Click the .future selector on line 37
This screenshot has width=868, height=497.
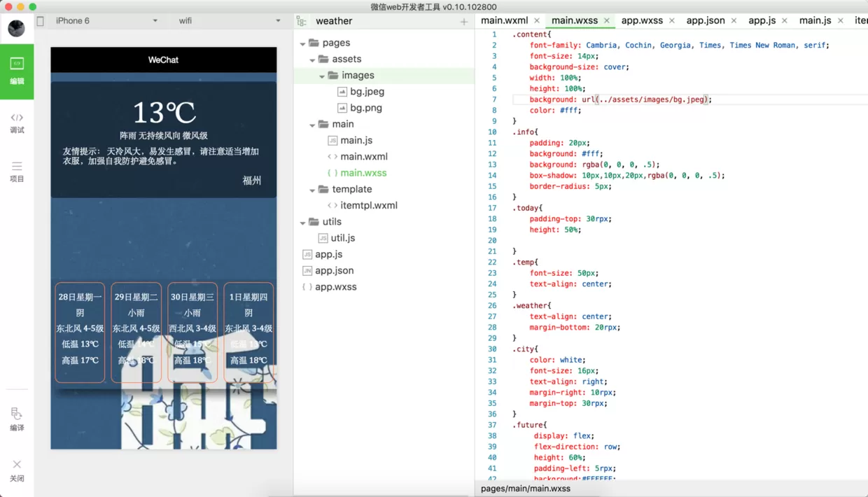pyautogui.click(x=529, y=425)
